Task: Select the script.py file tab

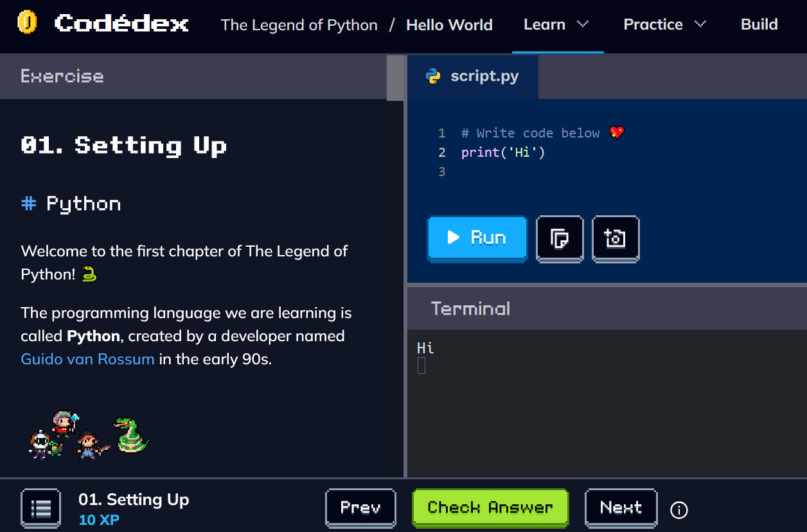Action: [474, 76]
